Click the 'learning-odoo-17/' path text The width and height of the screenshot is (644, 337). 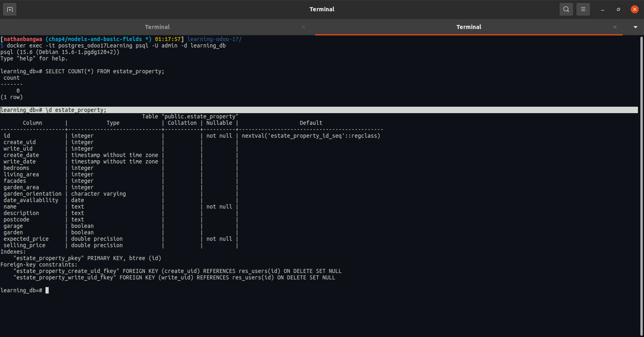point(215,39)
